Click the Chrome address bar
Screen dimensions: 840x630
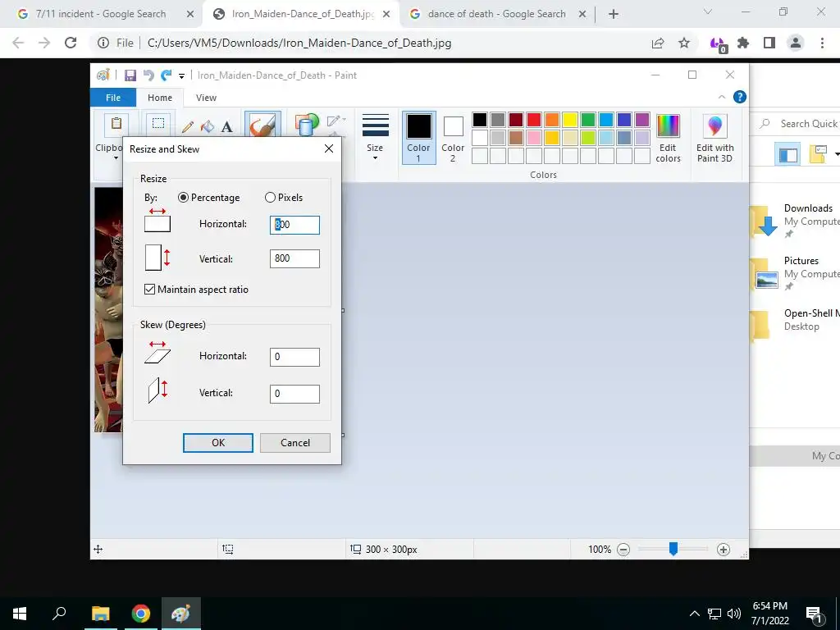(370, 43)
